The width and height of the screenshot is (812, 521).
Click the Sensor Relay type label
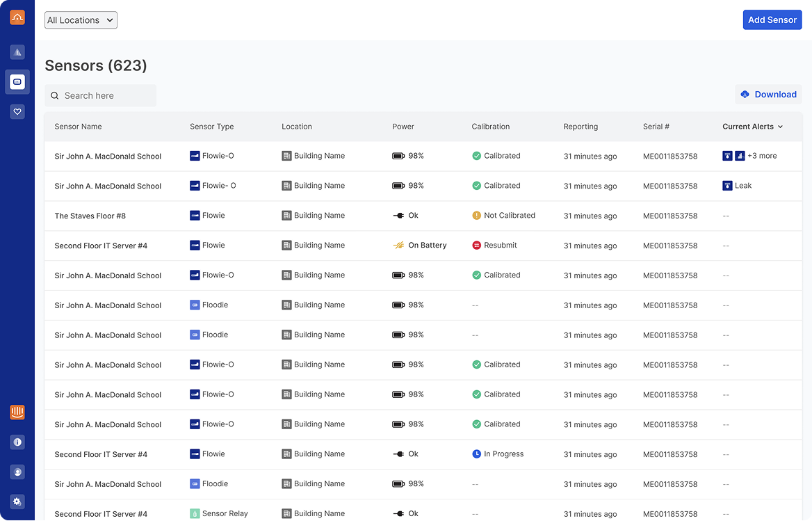pos(225,514)
